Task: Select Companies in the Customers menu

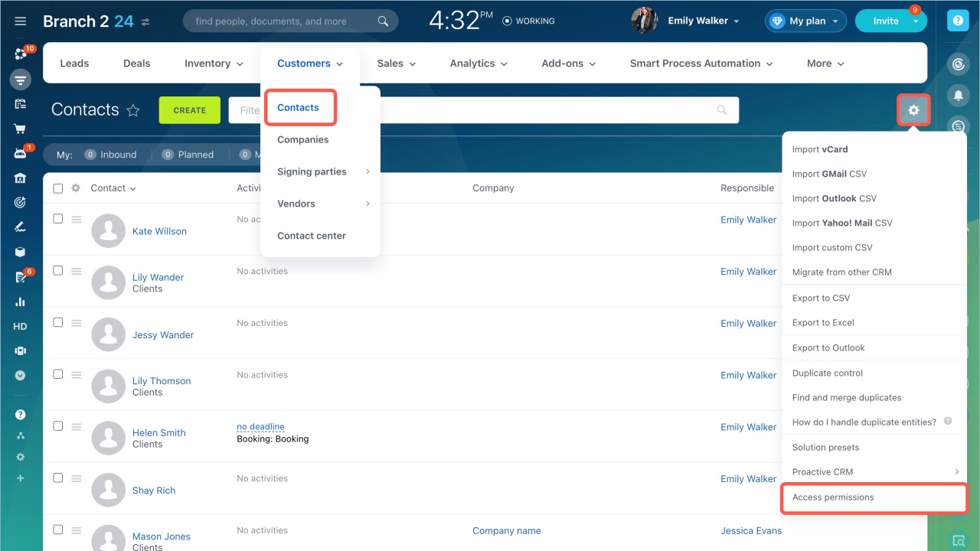Action: click(x=303, y=140)
